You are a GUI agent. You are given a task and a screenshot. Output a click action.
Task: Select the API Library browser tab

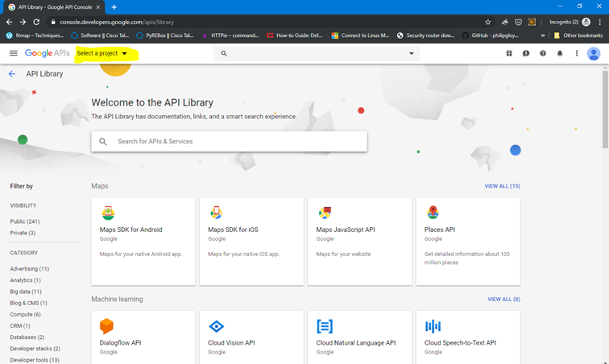click(55, 7)
